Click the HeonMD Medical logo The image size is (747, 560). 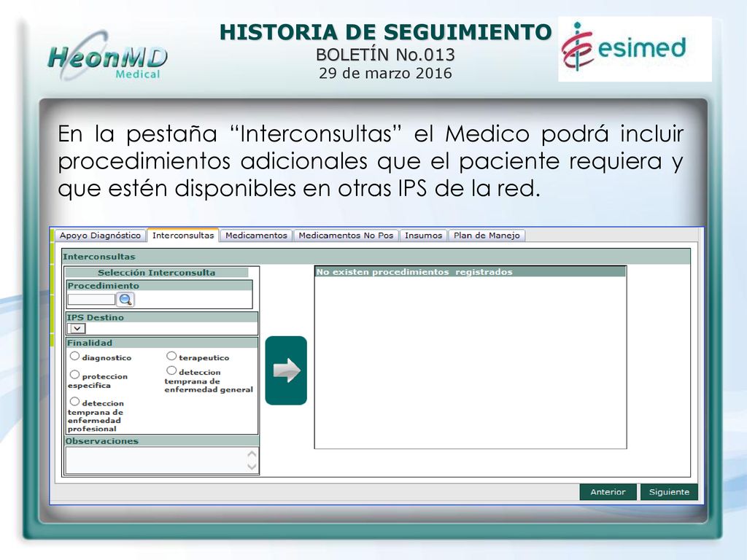coord(108,56)
